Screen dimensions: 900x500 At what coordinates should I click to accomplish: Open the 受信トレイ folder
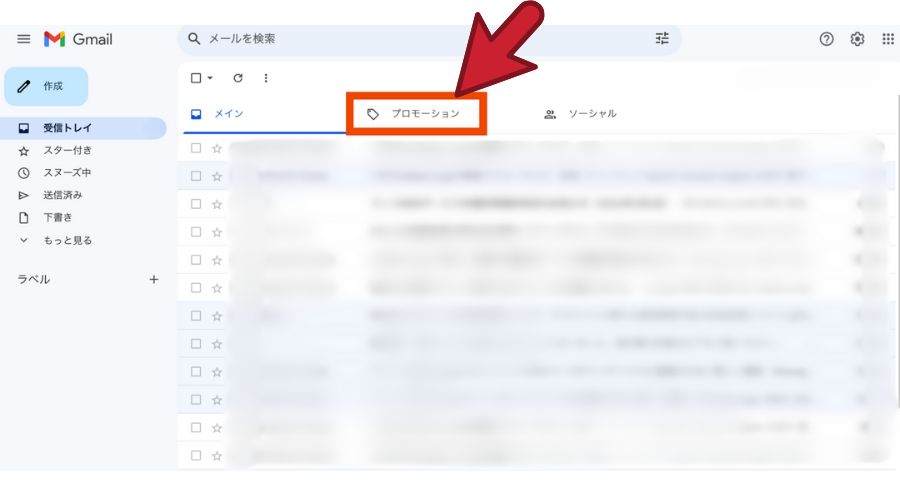83,128
